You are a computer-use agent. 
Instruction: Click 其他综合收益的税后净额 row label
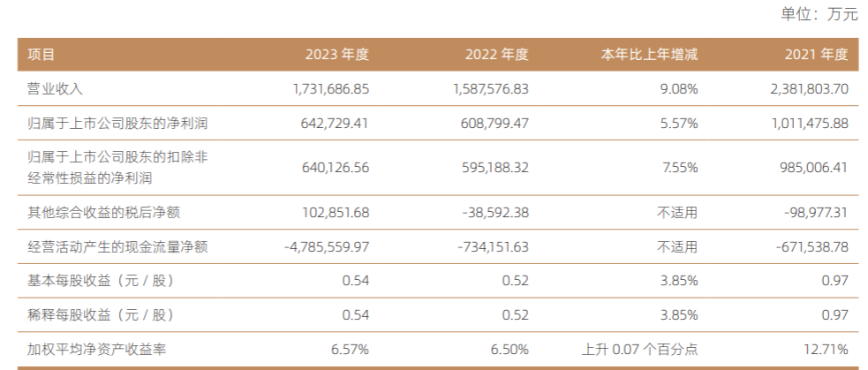click(x=103, y=212)
